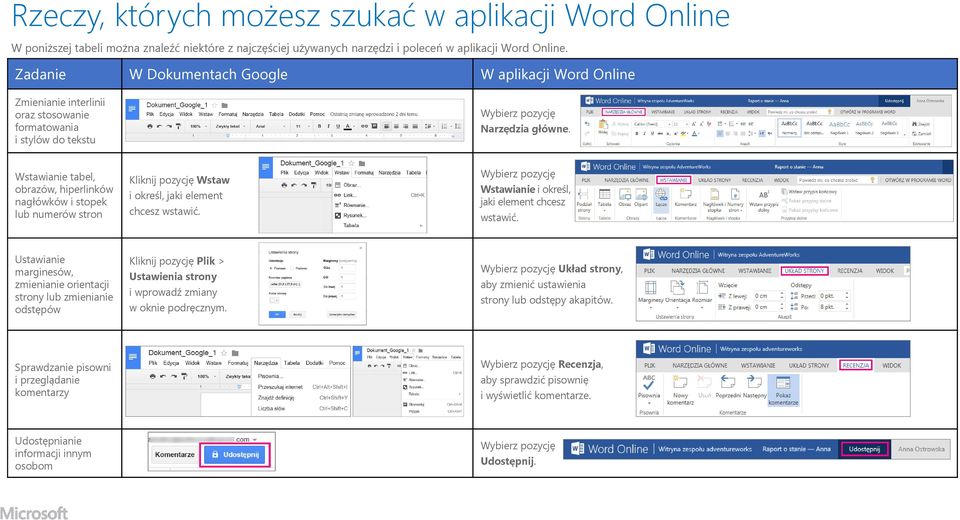Click the Podział strony icon in Wstawianie ribbon
Viewport: 960px width, 520px height.
pyautogui.click(x=584, y=195)
